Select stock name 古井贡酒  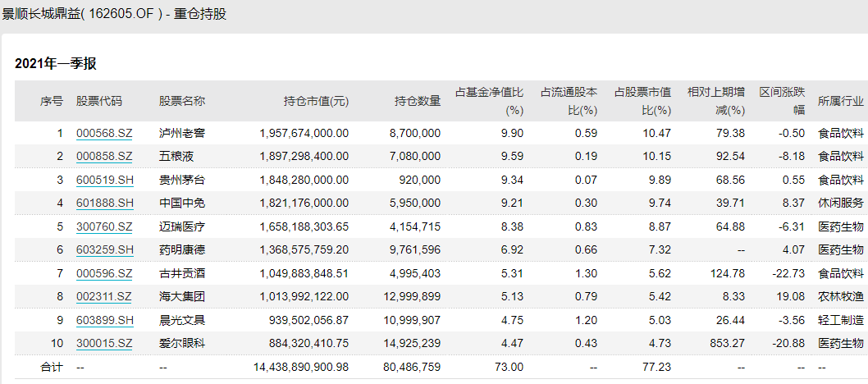click(x=182, y=273)
